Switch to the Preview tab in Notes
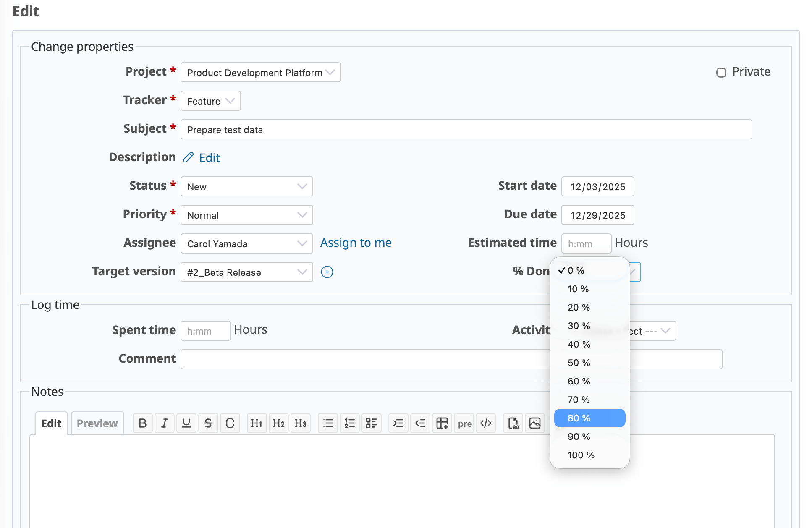 (x=97, y=423)
